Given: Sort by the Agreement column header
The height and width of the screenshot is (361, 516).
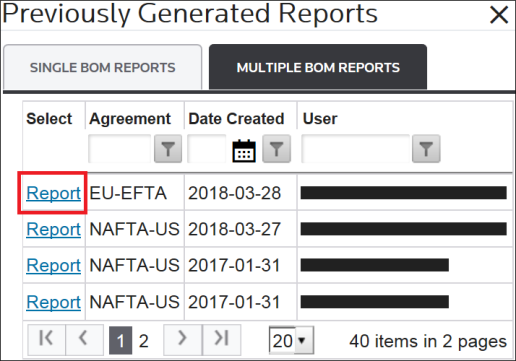Looking at the screenshot, I should [130, 119].
